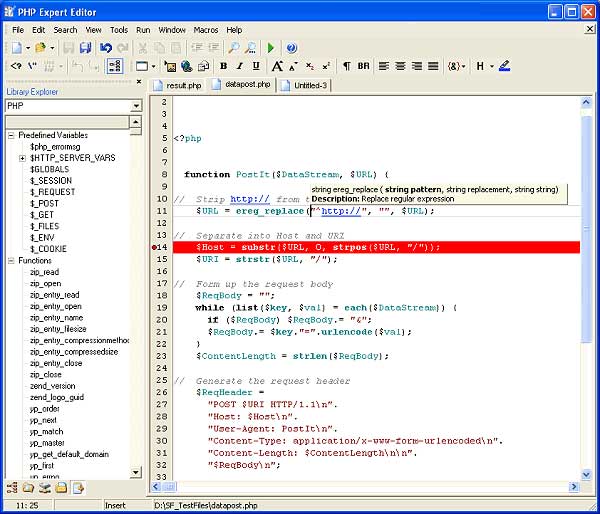This screenshot has height=514, width=600.
Task: Select zend_version function in tree
Action: [53, 386]
